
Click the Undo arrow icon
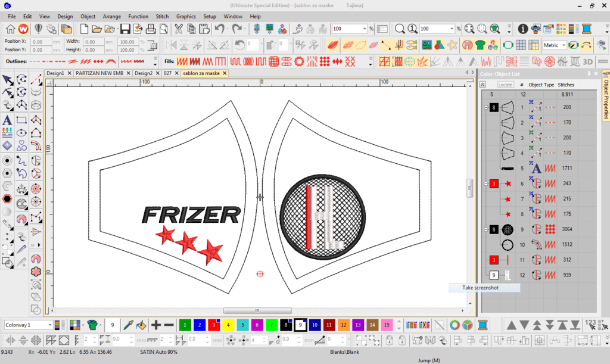[x=219, y=29]
